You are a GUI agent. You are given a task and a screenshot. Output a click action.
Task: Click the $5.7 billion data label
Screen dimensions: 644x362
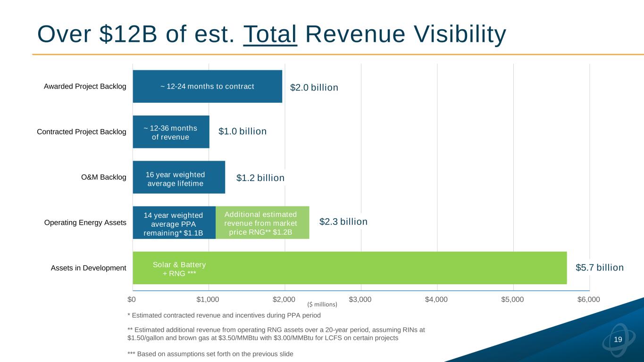[599, 268]
